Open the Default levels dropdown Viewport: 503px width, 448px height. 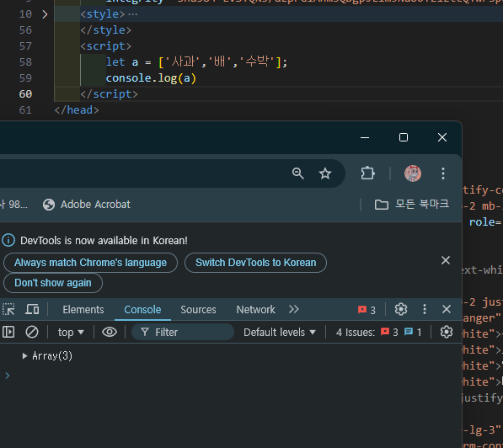(280, 333)
